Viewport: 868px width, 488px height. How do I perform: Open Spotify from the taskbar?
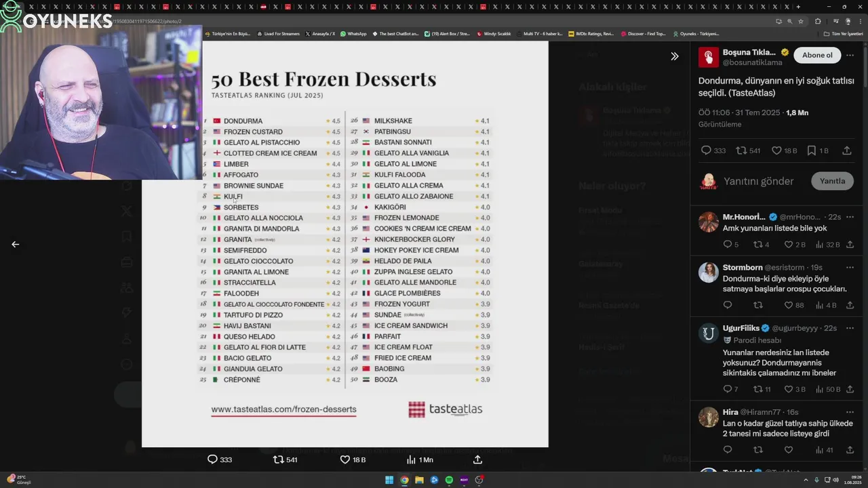click(449, 480)
